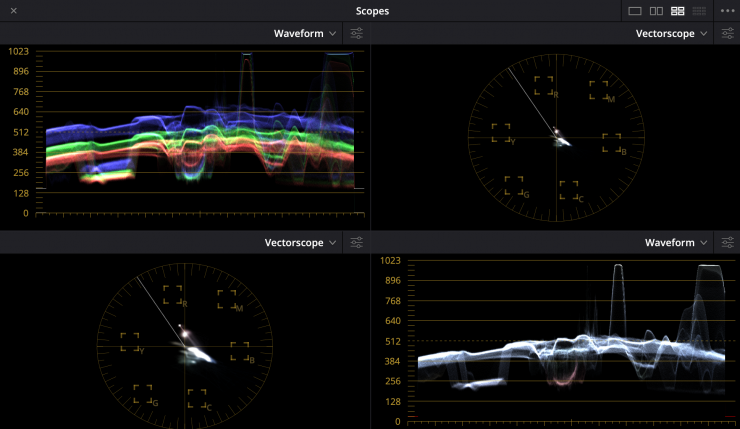740x429 pixels.
Task: Click the 512 scale label on bottom-right waveform
Action: [x=392, y=341]
